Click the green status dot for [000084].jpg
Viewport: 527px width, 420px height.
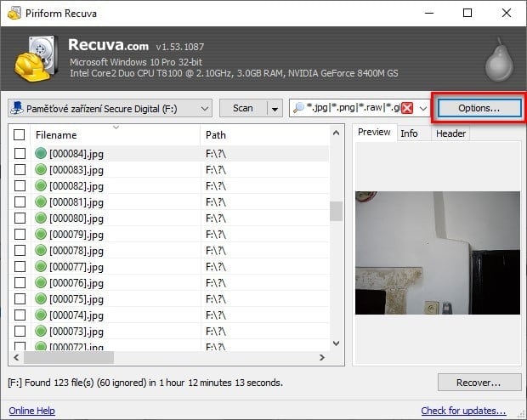41,153
